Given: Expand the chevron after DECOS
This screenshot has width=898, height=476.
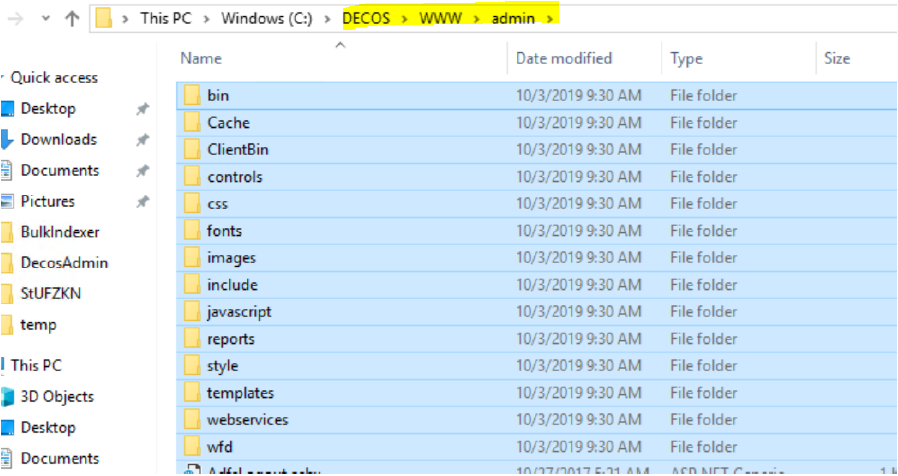Looking at the screenshot, I should (x=405, y=19).
